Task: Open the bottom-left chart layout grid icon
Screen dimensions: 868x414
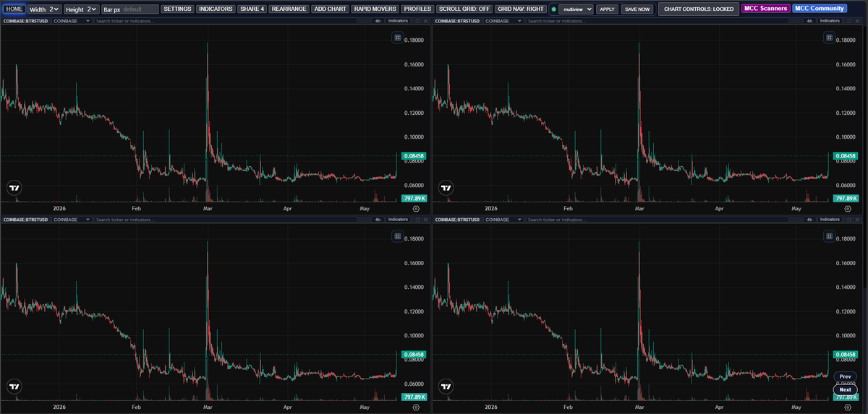Action: click(397, 236)
